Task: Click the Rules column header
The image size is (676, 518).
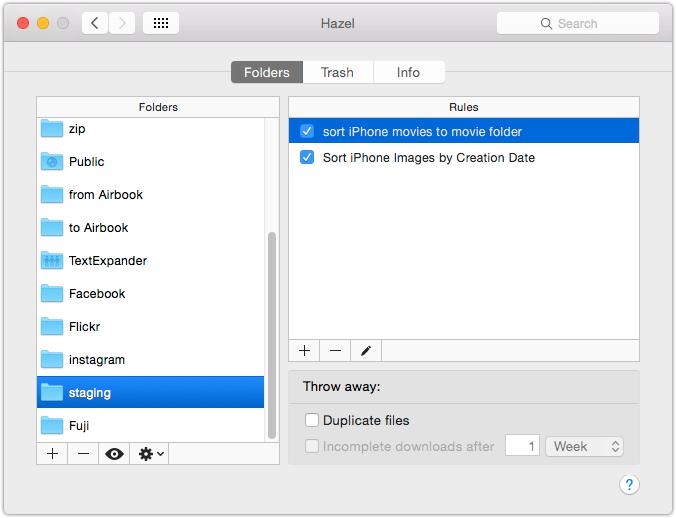Action: point(464,107)
